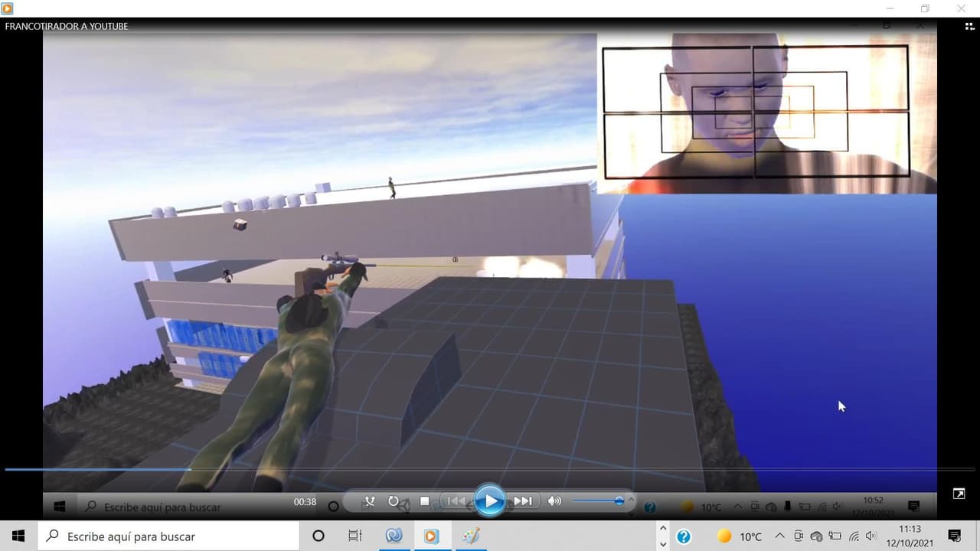Stop the video playback
Viewport: 980px width, 551px height.
pyautogui.click(x=425, y=501)
